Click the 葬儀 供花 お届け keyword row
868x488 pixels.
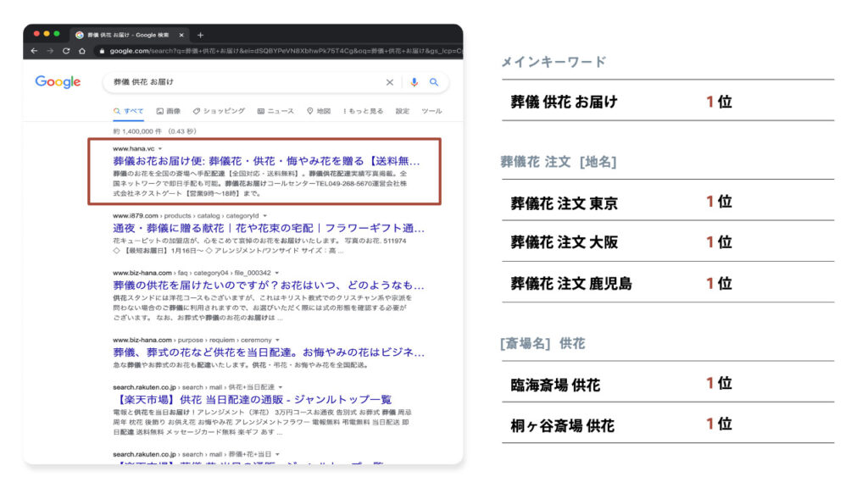pyautogui.click(x=668, y=102)
